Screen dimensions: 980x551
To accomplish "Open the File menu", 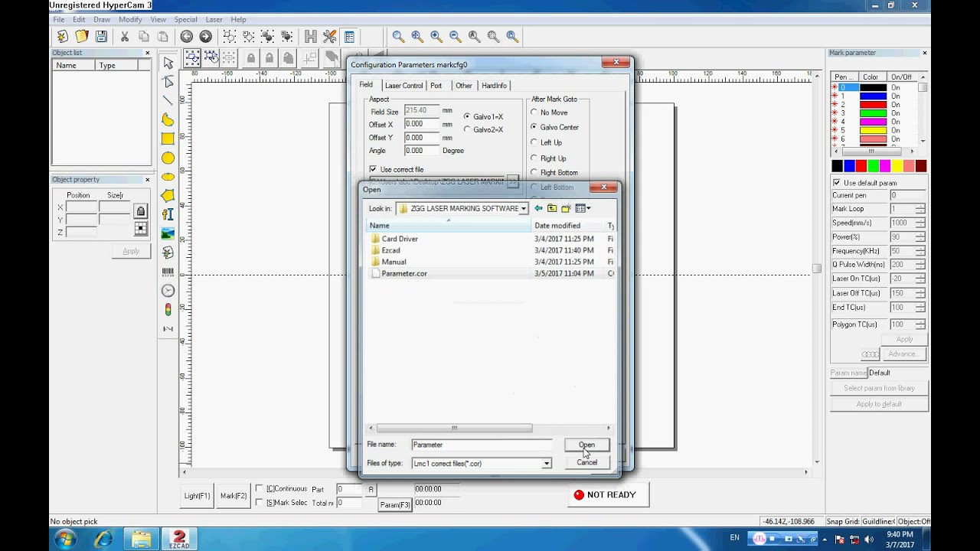I will coord(59,19).
